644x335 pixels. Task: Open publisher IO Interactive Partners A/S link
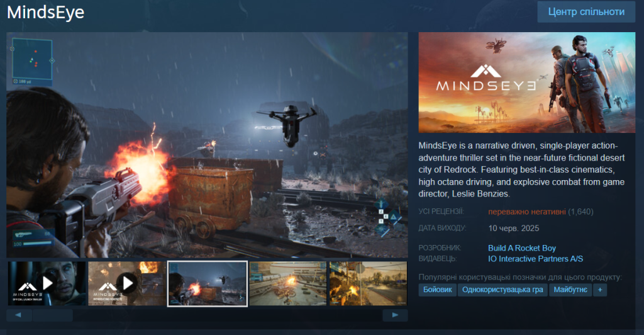click(x=536, y=259)
